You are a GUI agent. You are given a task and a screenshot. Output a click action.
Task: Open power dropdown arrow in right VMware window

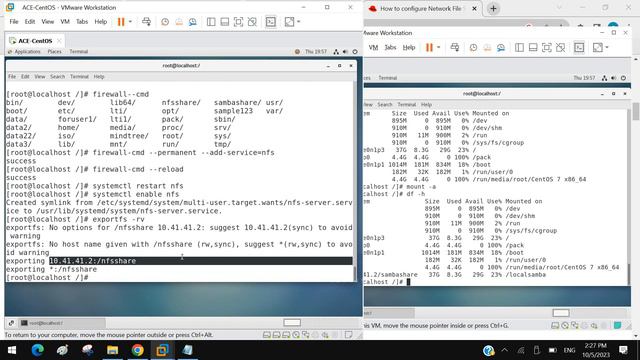tap(438, 47)
